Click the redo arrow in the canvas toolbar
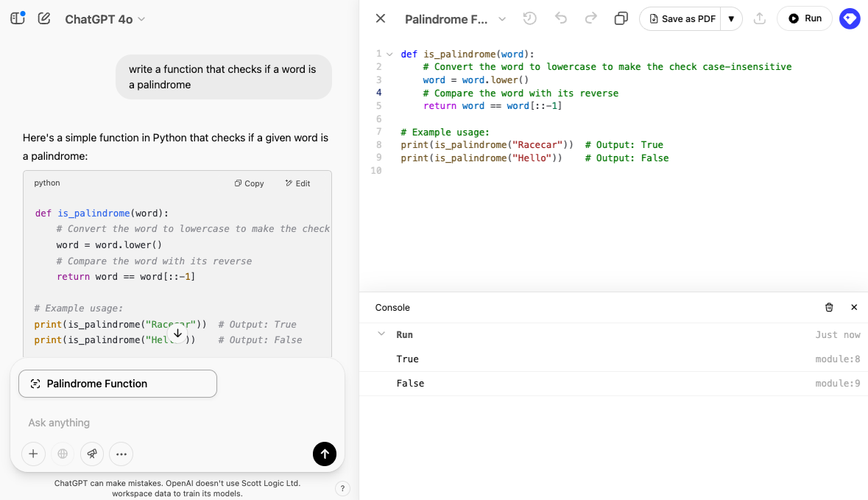This screenshot has height=500, width=868. point(590,18)
